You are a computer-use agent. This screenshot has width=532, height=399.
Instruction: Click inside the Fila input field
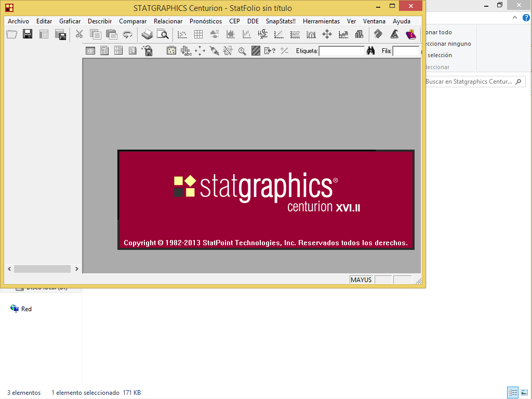406,51
